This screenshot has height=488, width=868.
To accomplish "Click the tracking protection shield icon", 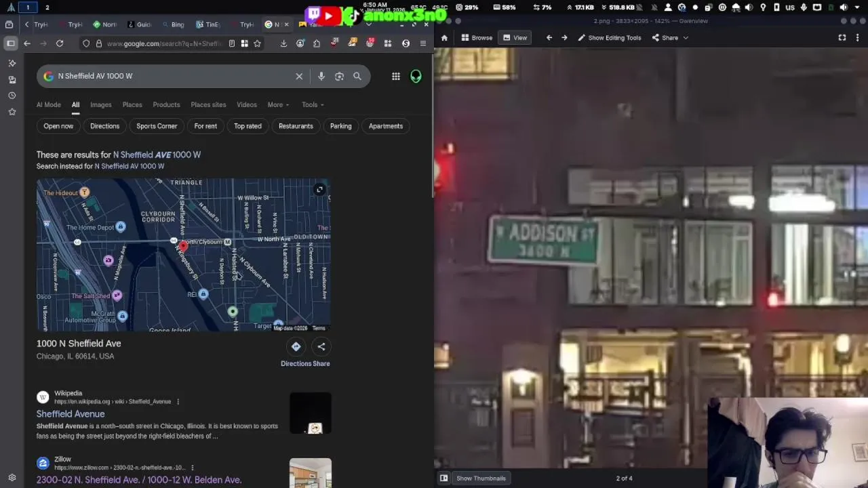I will click(86, 43).
